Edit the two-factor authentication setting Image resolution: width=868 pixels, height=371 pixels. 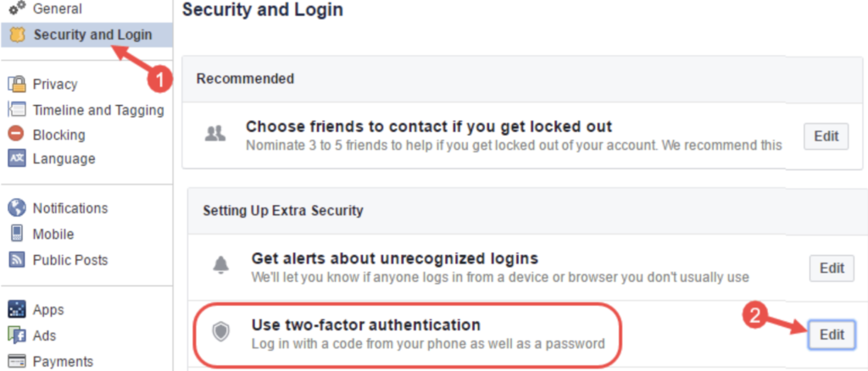pyautogui.click(x=832, y=335)
